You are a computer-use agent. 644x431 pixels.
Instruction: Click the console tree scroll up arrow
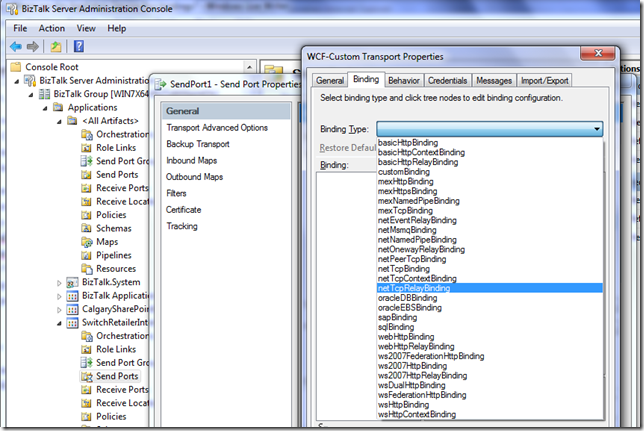coord(249,67)
